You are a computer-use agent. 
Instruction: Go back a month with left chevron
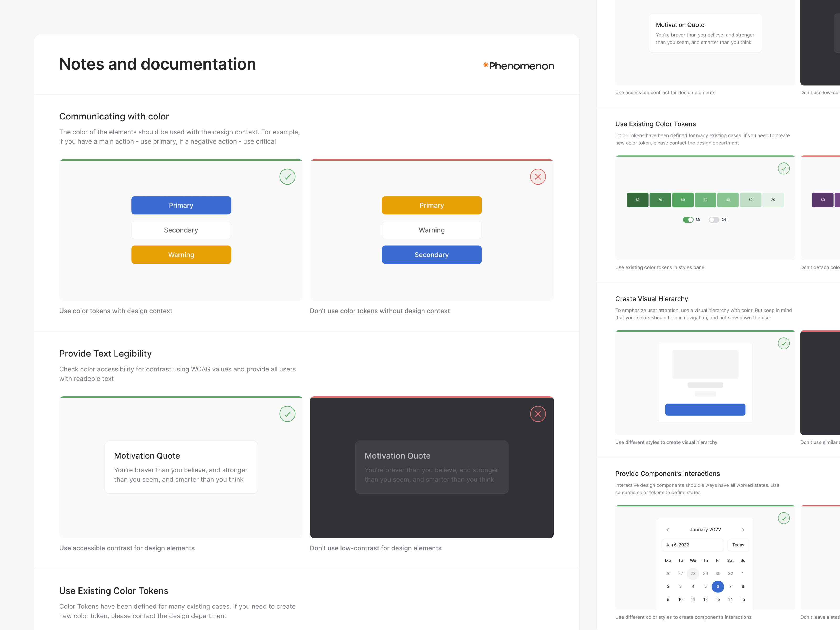coord(668,529)
